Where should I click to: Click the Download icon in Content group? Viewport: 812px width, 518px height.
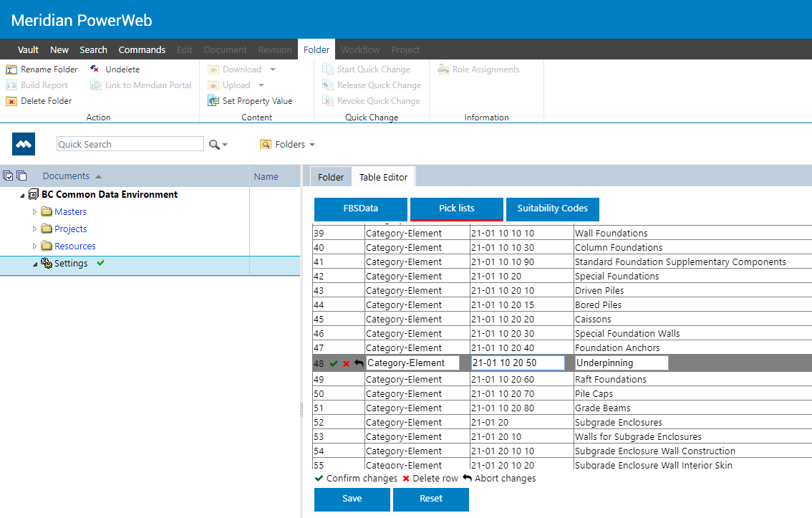click(213, 69)
